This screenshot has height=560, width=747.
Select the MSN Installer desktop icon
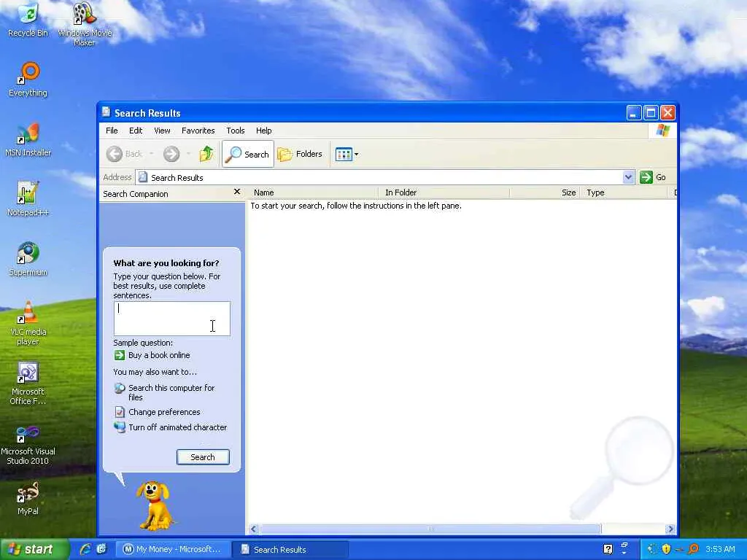tap(28, 139)
